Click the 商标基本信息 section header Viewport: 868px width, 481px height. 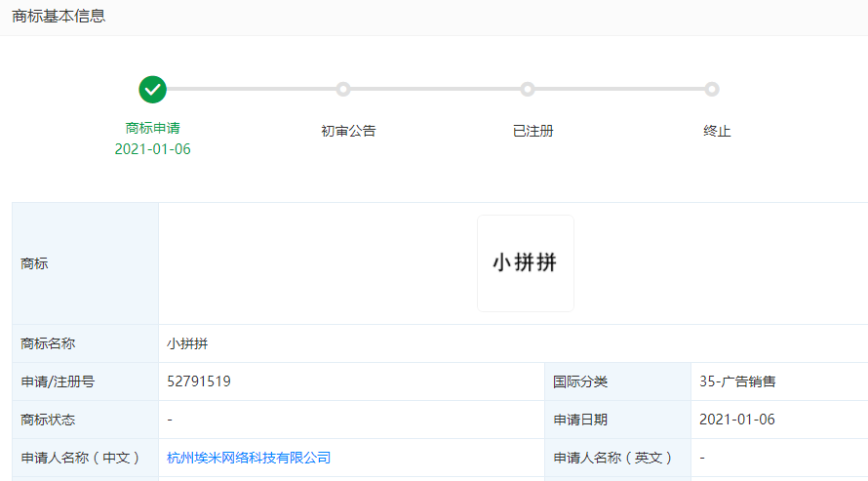tap(59, 17)
